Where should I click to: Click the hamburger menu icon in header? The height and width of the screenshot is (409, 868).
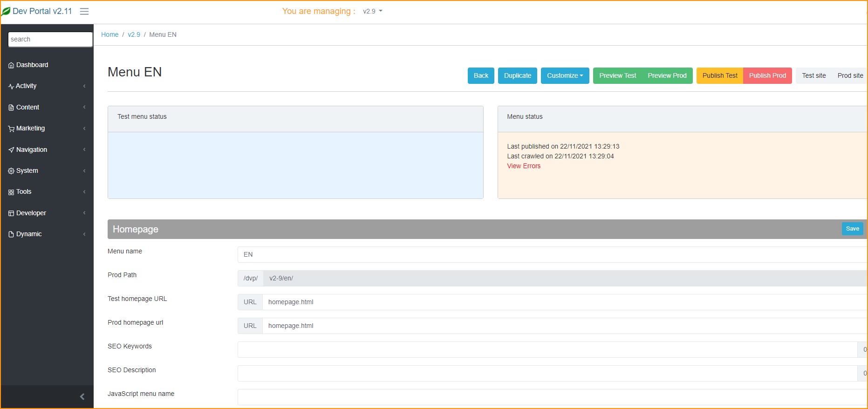[x=84, y=12]
